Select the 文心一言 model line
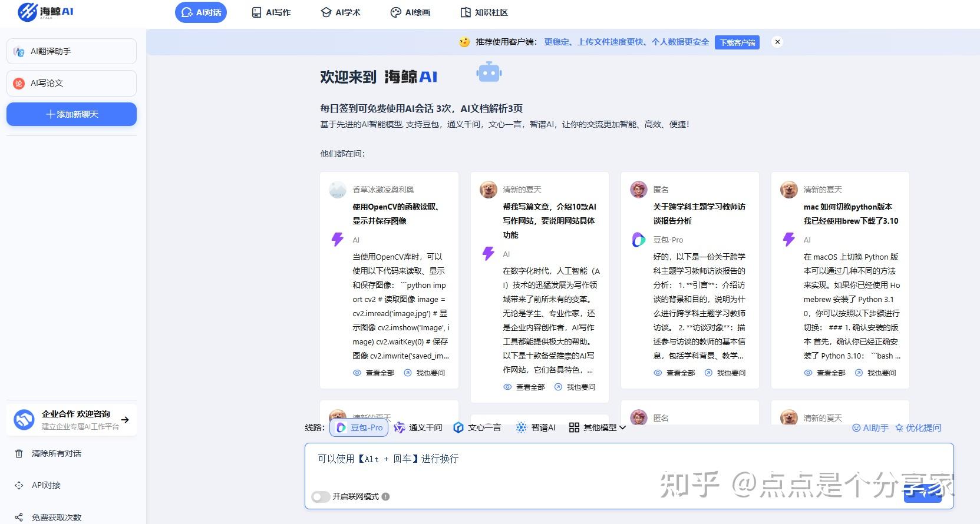 tap(477, 427)
